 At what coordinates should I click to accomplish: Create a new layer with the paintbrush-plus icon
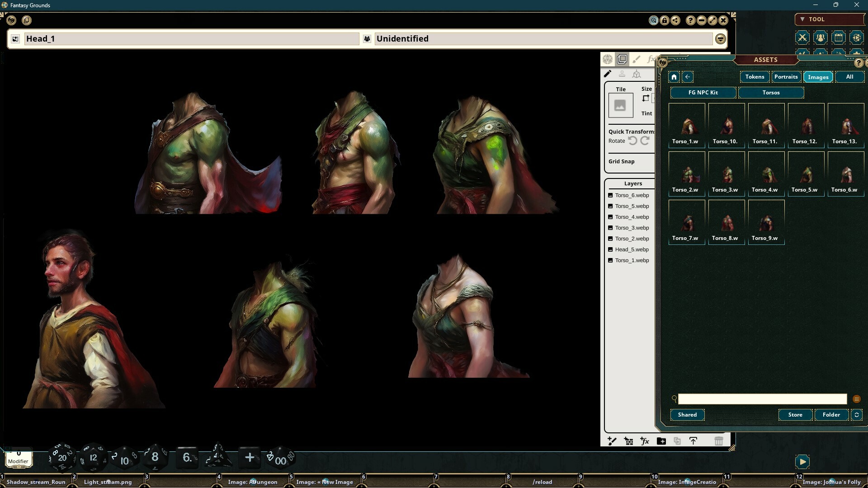pos(612,441)
